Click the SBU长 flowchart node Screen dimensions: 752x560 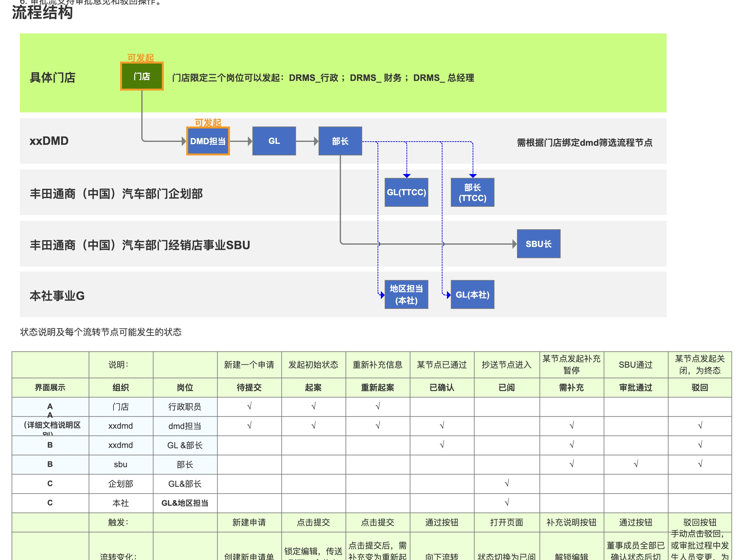[538, 244]
